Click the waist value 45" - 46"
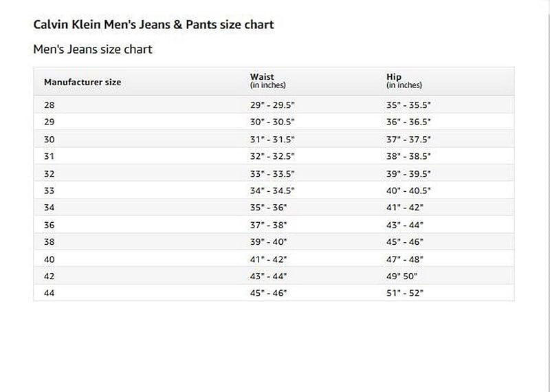 (x=268, y=293)
